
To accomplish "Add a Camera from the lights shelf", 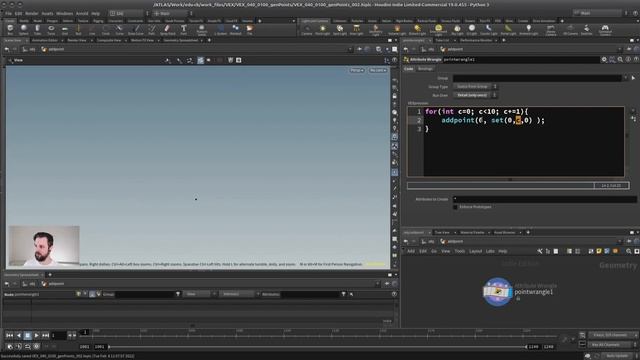I will [307, 29].
